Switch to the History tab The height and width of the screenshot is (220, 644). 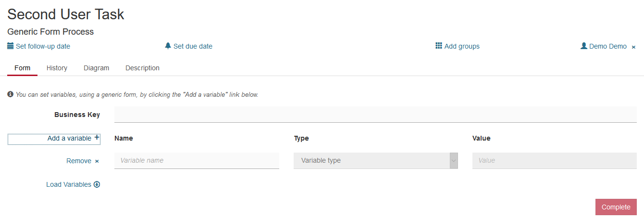click(57, 68)
